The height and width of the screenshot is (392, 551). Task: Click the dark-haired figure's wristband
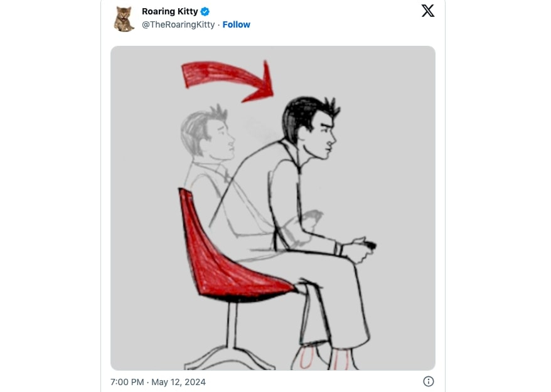click(x=340, y=248)
